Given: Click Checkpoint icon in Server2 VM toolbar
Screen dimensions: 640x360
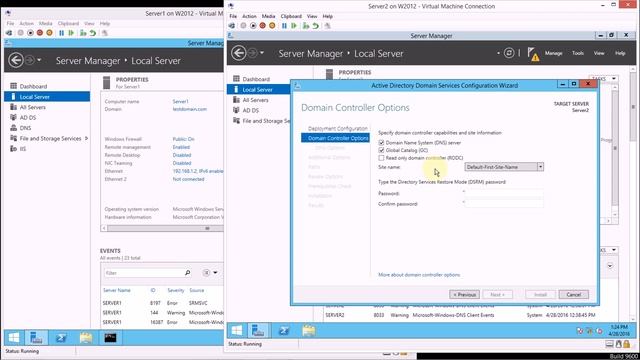Looking at the screenshot, I should (x=306, y=26).
